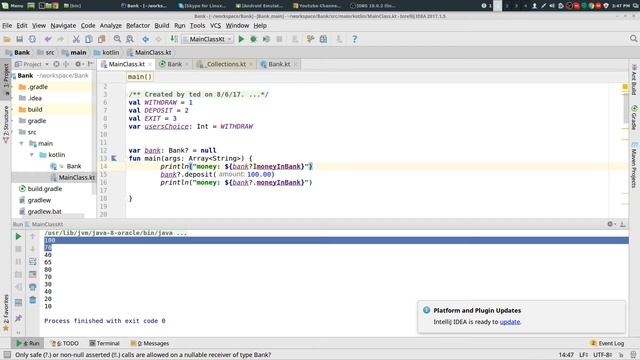Open the Event Log

click(607, 343)
